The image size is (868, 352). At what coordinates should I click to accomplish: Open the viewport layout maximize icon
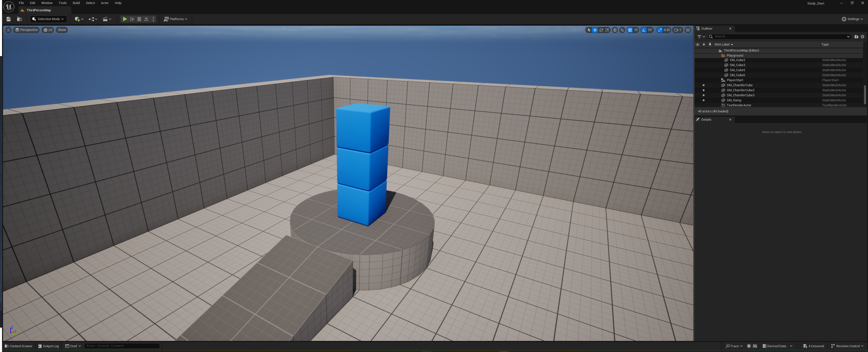[x=688, y=30]
